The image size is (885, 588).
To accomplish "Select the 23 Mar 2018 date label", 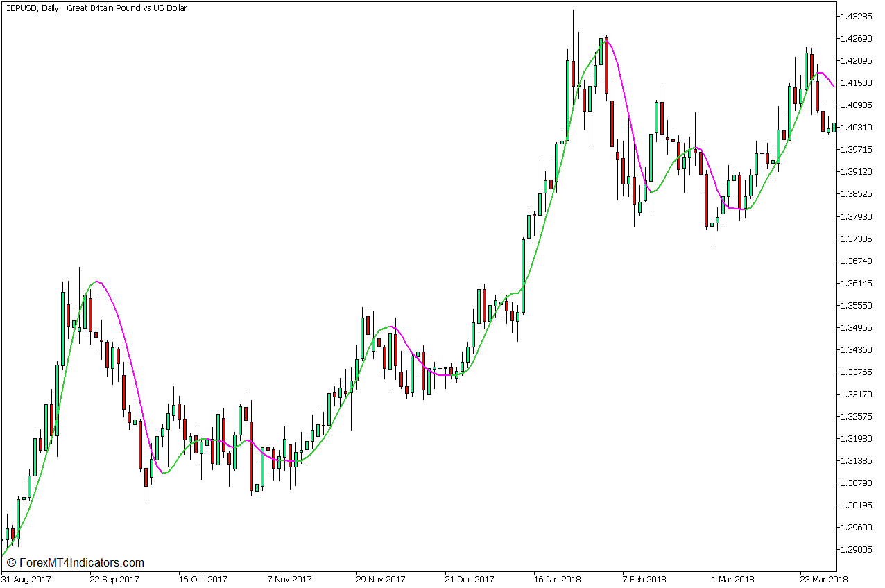I will pyautogui.click(x=823, y=580).
